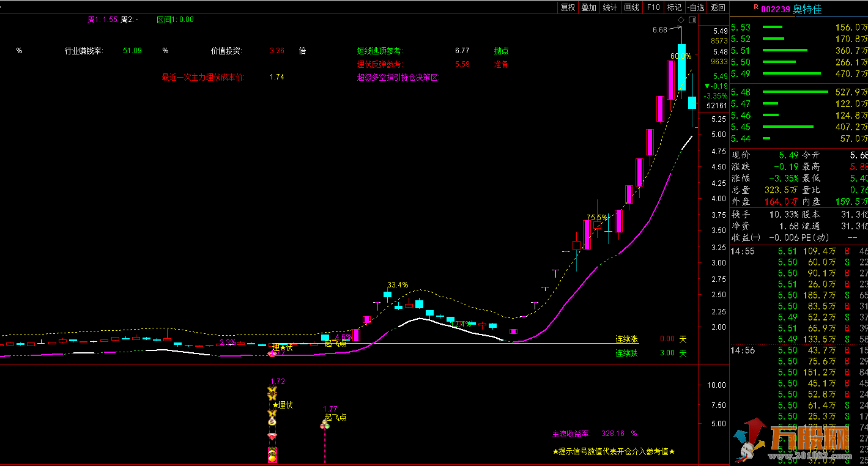Go back with 返回 button

718,7
